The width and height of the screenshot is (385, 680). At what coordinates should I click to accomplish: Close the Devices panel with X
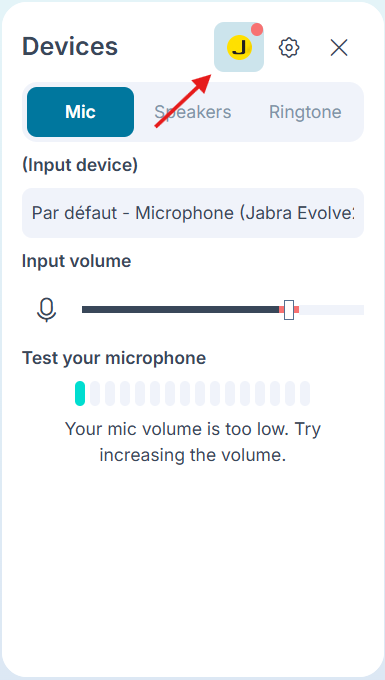(339, 47)
